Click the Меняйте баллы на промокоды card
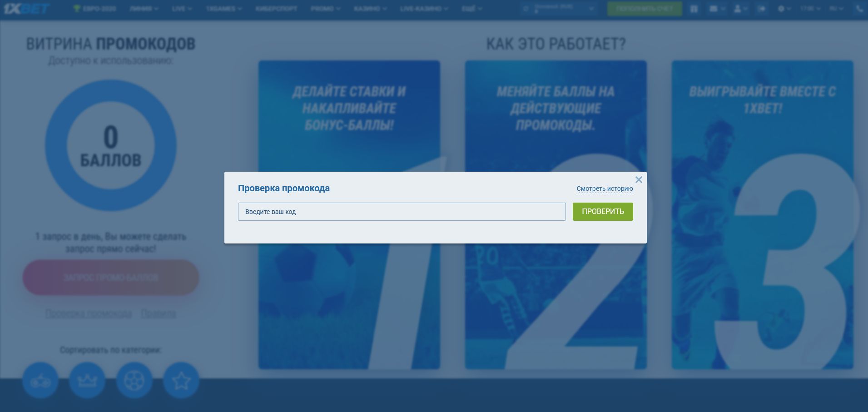This screenshot has width=868, height=412. (556, 215)
